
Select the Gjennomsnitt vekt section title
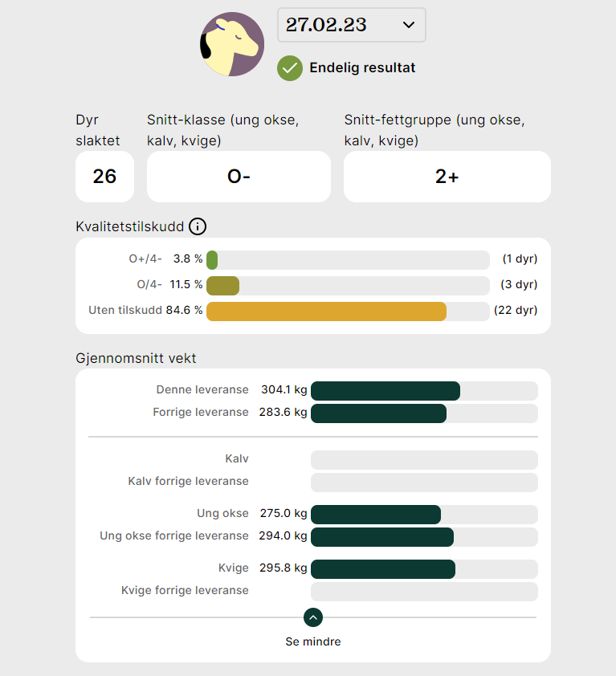pos(135,358)
